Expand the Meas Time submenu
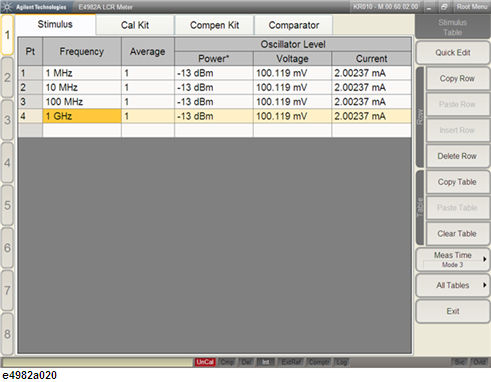Viewport: 491px width, 382px height. 453,259
